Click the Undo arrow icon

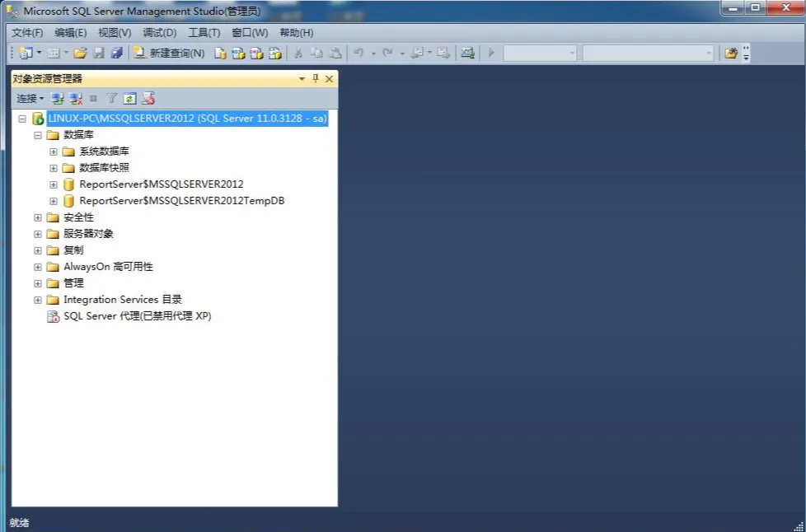pos(358,53)
